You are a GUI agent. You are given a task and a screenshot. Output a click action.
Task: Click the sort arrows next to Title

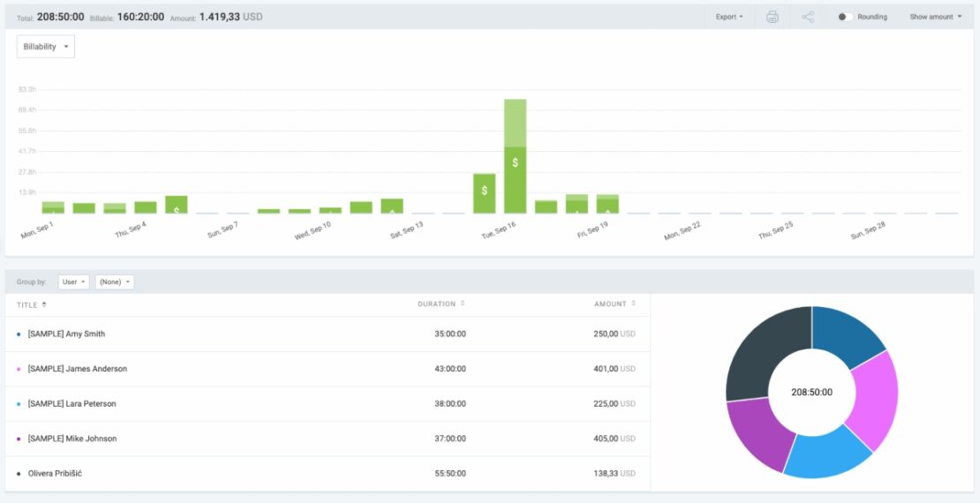coord(45,304)
